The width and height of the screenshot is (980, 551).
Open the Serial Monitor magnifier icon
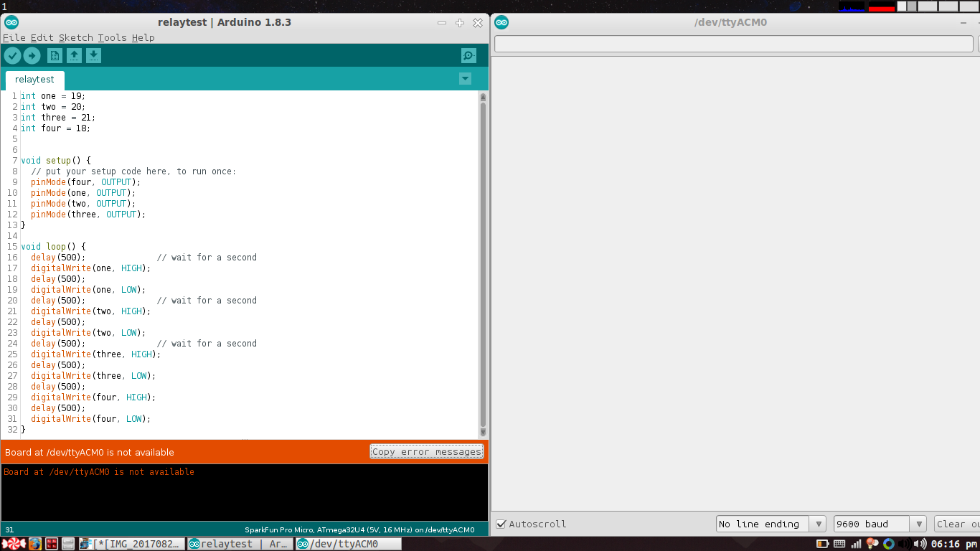(468, 55)
